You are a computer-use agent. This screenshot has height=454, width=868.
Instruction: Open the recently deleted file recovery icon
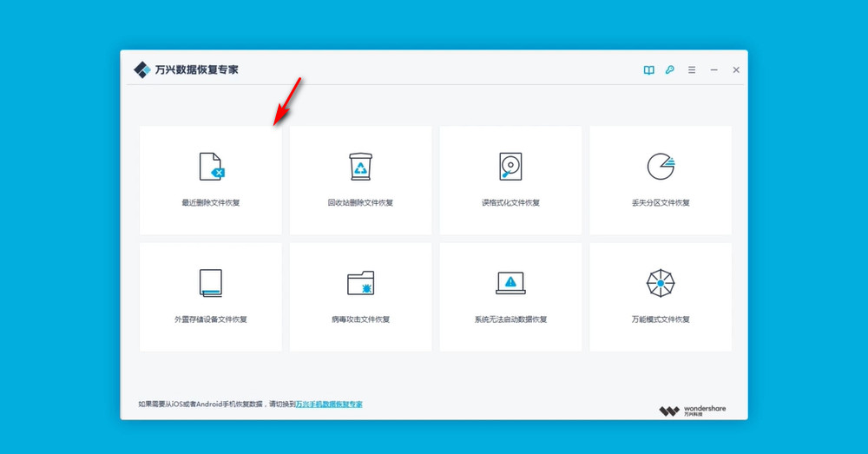(x=212, y=166)
